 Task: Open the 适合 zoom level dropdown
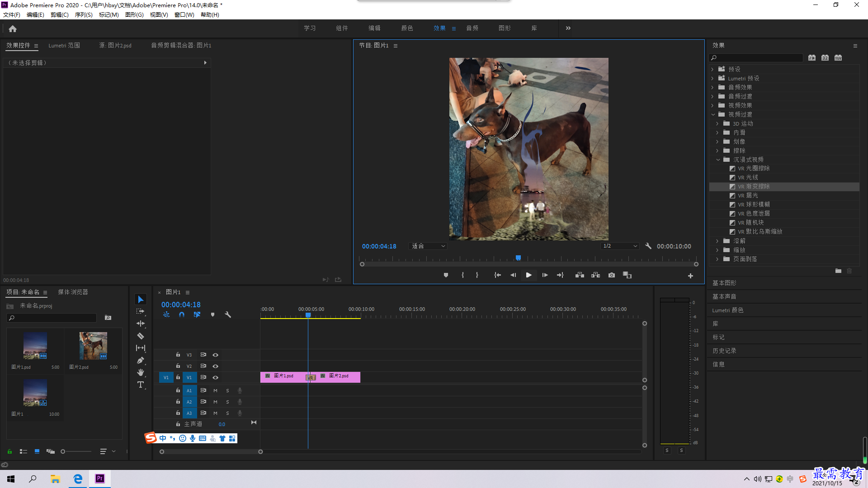428,246
